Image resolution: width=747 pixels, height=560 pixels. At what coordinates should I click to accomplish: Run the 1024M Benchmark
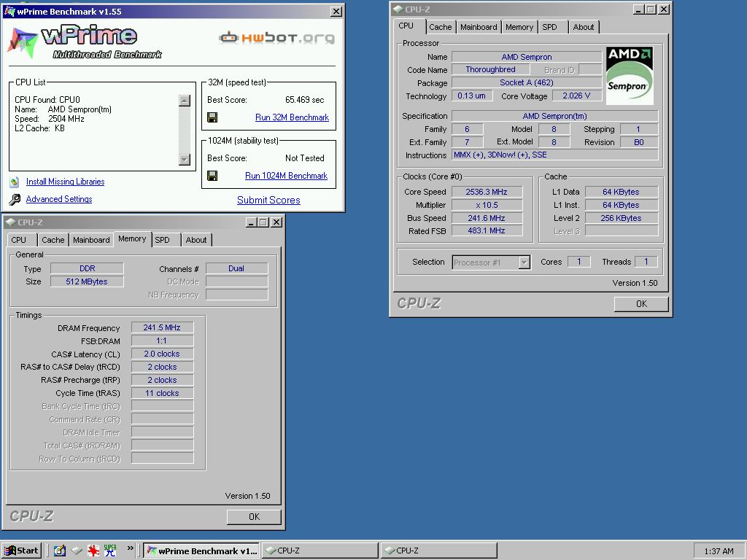[286, 176]
